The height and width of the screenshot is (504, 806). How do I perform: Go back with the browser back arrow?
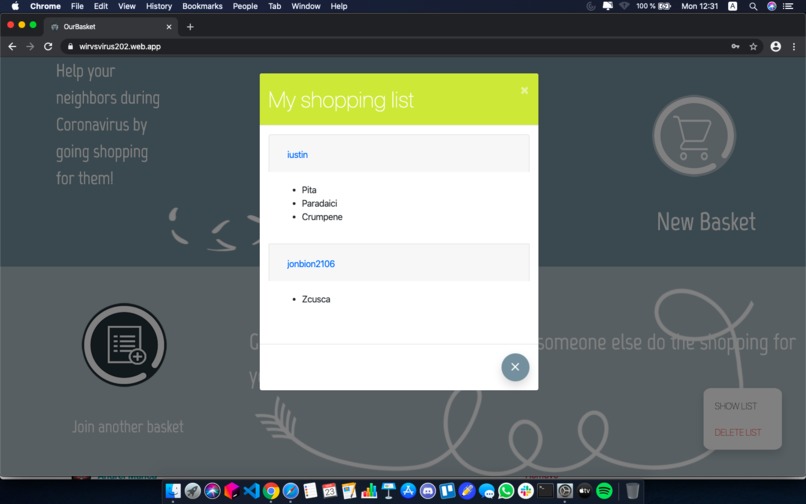[x=12, y=46]
